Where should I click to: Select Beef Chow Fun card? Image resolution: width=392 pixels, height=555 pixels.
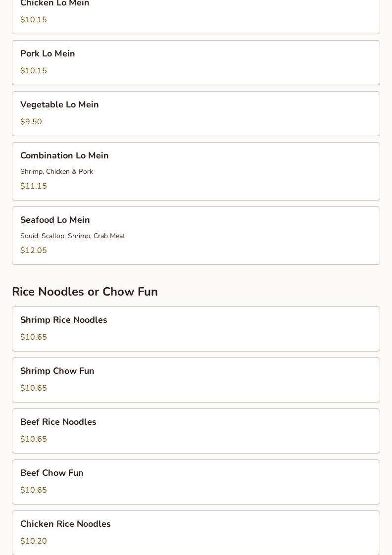point(196,482)
